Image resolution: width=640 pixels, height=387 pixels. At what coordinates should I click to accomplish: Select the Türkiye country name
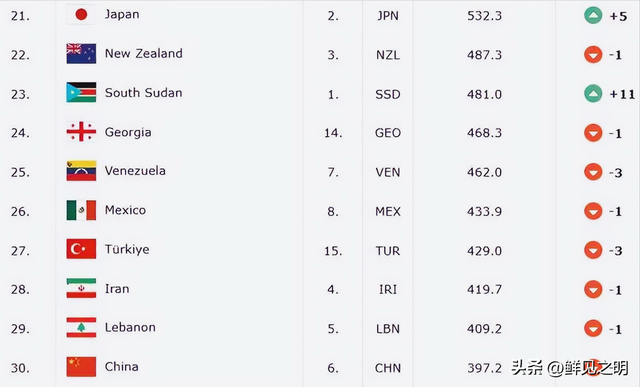tap(127, 249)
